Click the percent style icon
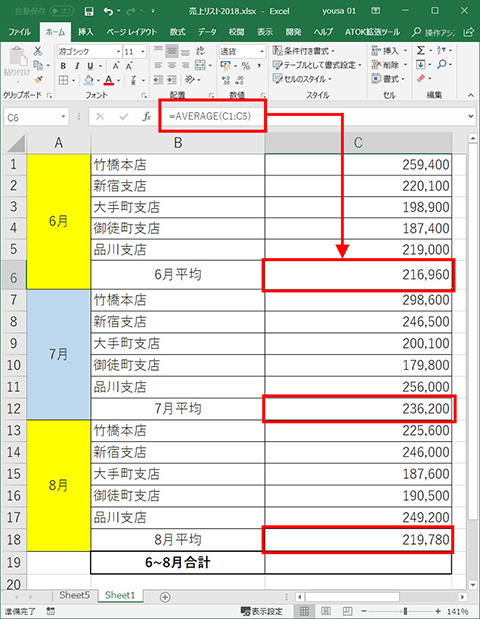 (246, 66)
